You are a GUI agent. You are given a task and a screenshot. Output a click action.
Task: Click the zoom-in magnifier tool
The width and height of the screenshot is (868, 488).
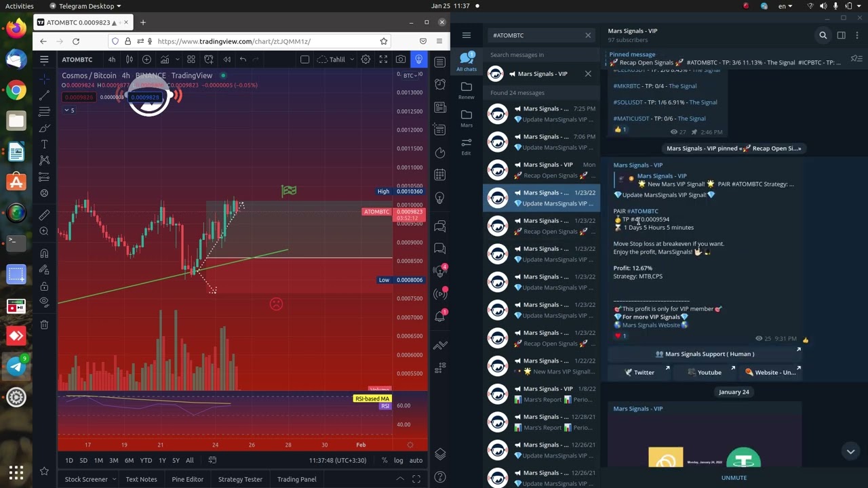click(44, 231)
